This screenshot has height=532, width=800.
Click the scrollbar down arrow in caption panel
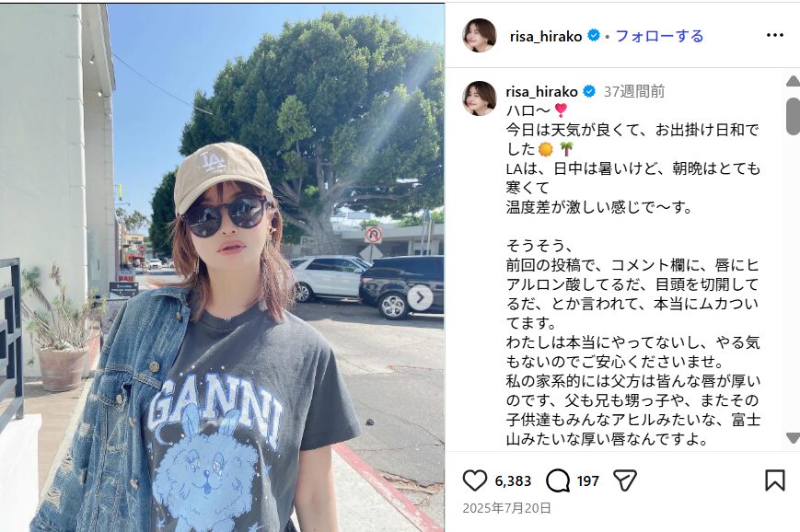pos(793,437)
